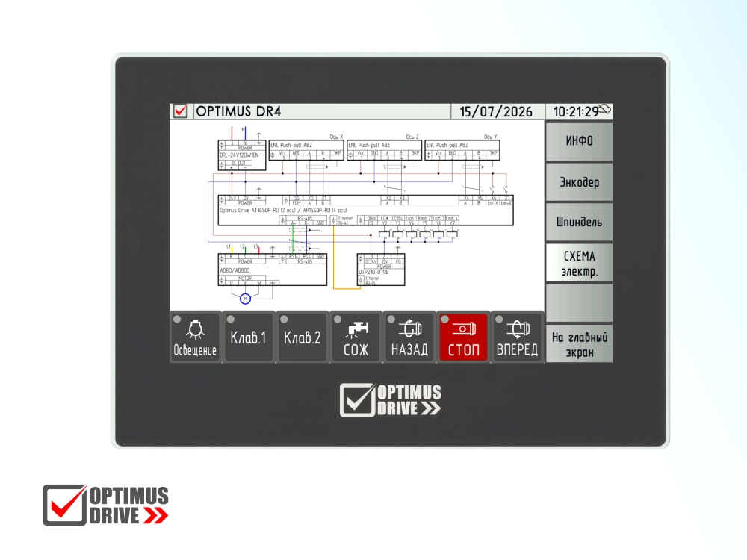This screenshot has width=747, height=560.
Task: Turn on СОЖ coolant button
Action: point(356,337)
